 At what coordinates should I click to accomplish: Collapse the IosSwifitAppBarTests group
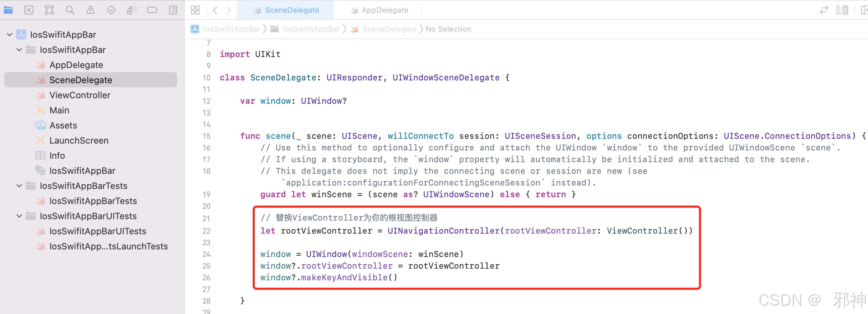(x=19, y=186)
